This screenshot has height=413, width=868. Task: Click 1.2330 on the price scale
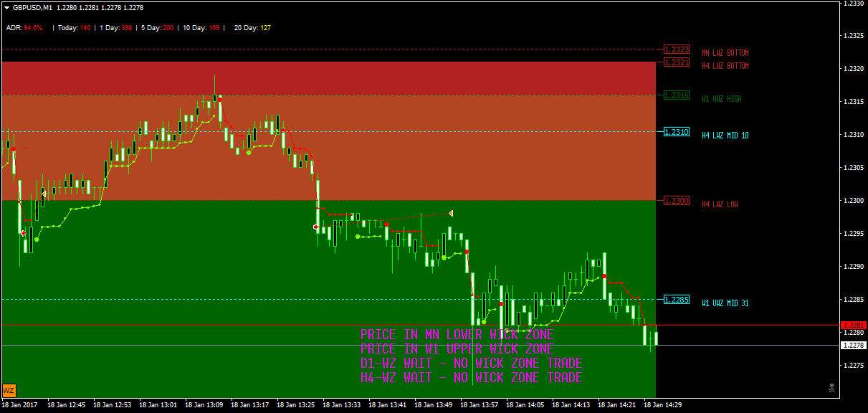pos(854,4)
